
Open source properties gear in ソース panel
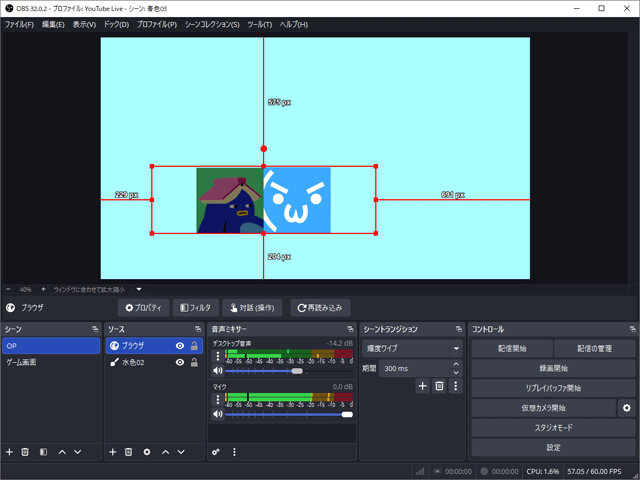click(x=147, y=452)
